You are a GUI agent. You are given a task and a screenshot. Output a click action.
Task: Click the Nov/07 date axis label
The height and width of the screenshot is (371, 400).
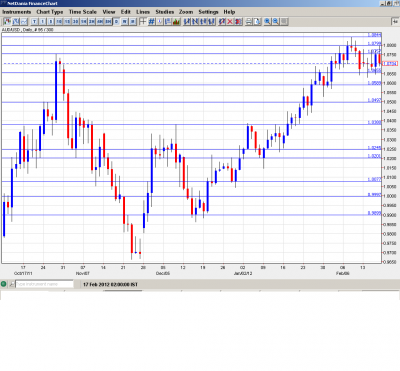click(83, 273)
